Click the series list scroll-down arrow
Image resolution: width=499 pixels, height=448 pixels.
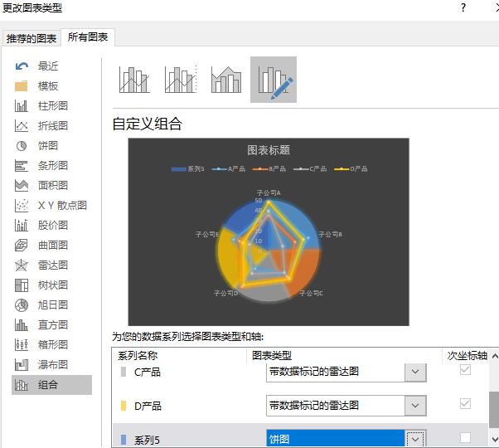(495, 440)
